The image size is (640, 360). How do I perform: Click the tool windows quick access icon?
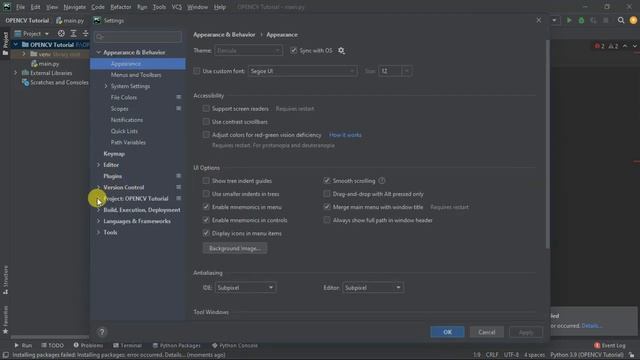pos(5,355)
